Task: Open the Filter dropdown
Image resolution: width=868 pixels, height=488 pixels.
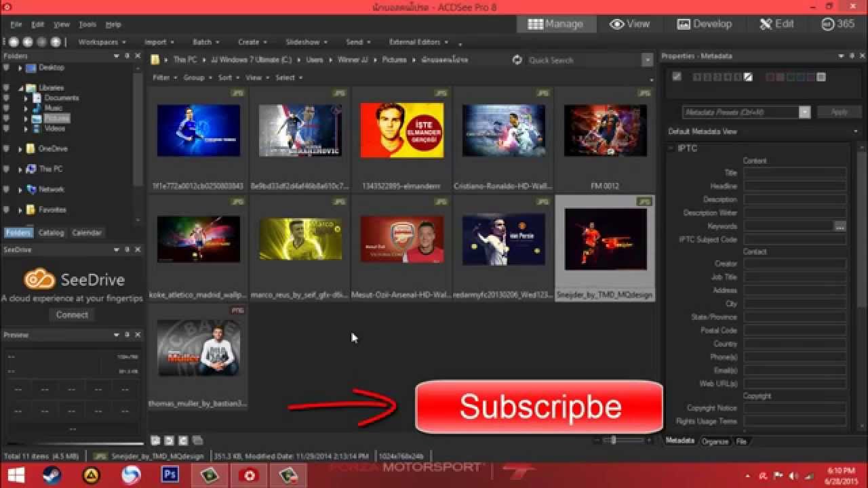Action: [x=164, y=77]
